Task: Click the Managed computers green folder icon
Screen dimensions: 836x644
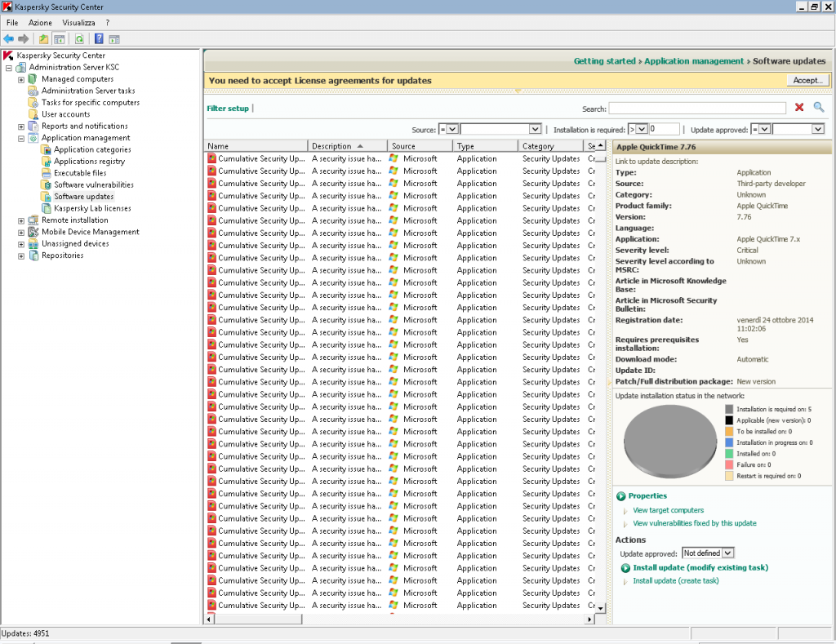Action: click(33, 79)
